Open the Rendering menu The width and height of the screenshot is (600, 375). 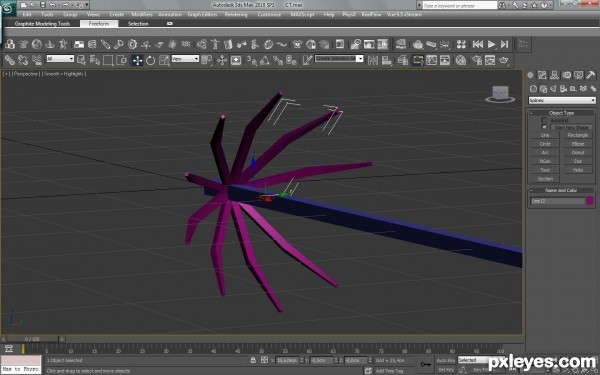pyautogui.click(x=236, y=15)
